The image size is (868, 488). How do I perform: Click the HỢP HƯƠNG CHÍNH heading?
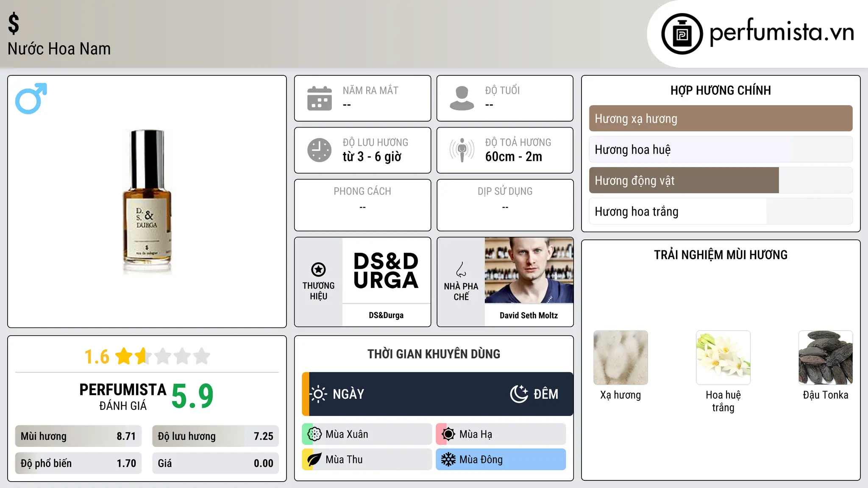click(721, 90)
